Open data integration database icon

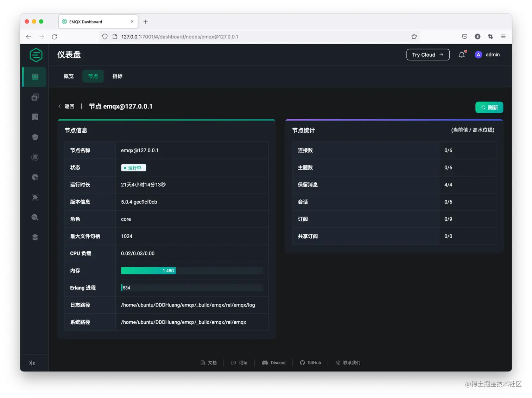[x=34, y=157]
